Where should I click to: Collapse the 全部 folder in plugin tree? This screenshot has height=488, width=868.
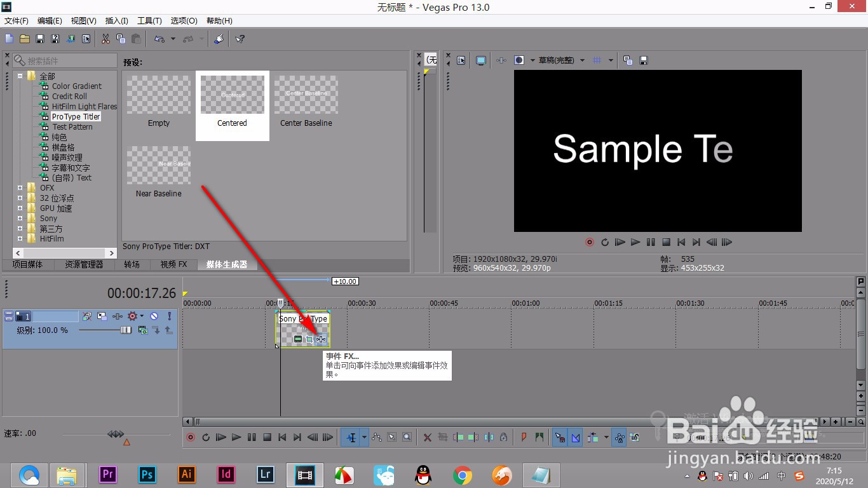click(x=20, y=76)
